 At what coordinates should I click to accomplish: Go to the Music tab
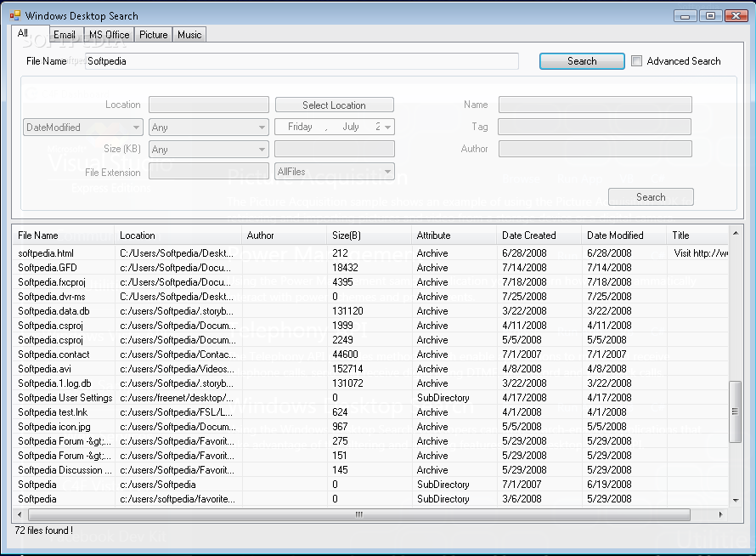189,35
